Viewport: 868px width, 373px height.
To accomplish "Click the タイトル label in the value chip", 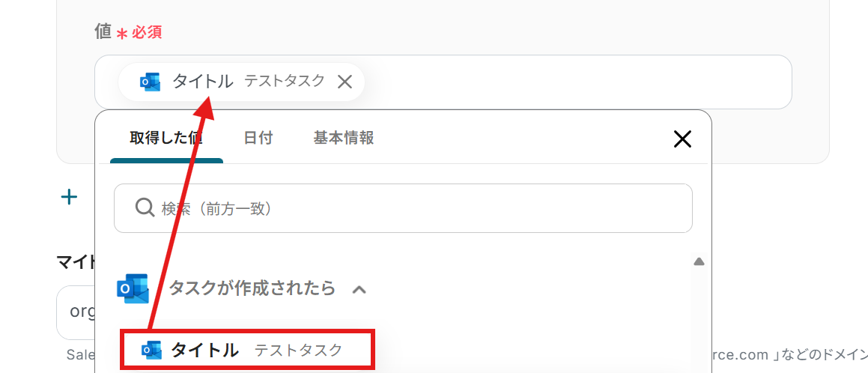I will pos(203,81).
